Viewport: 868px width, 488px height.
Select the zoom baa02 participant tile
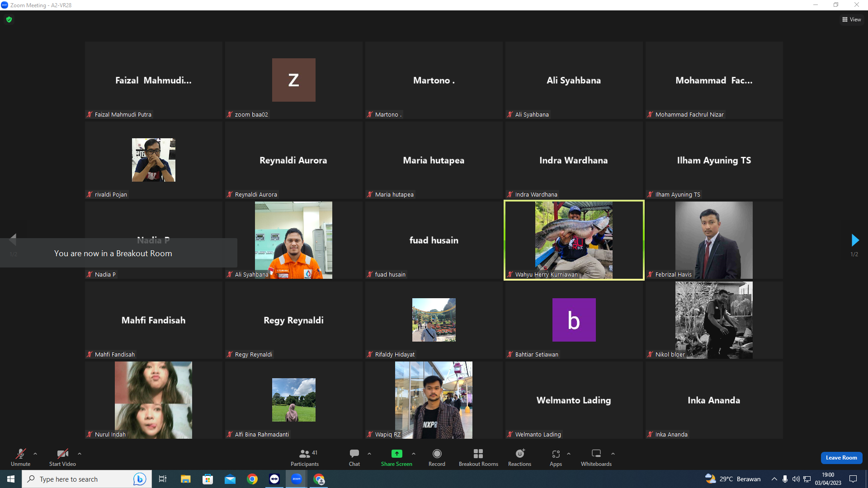tap(294, 80)
